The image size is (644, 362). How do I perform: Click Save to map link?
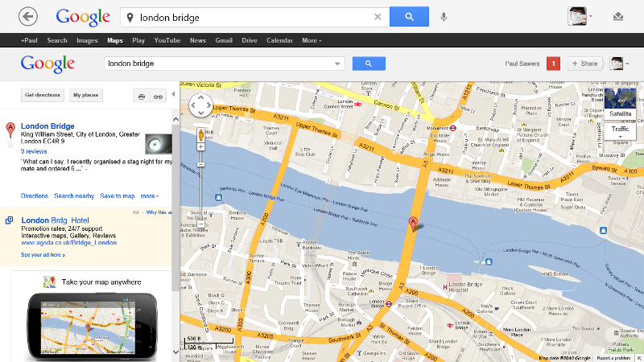tap(118, 196)
